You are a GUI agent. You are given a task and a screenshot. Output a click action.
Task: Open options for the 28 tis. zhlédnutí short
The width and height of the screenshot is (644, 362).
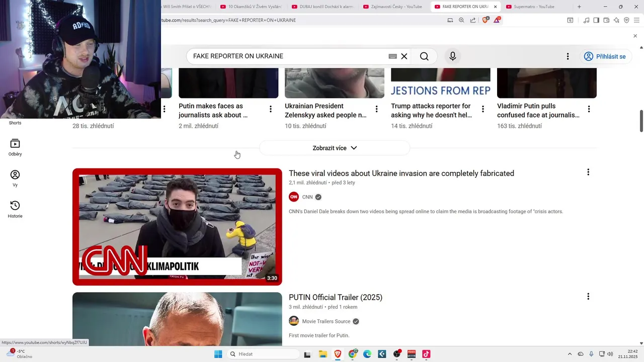click(165, 109)
